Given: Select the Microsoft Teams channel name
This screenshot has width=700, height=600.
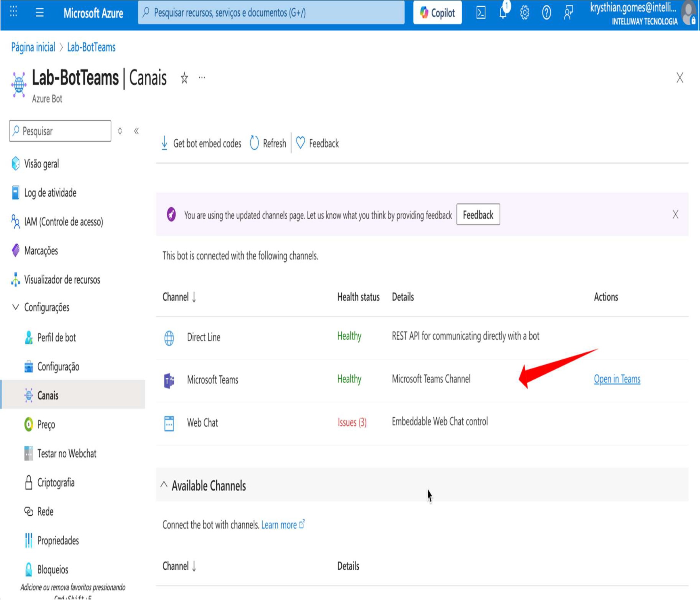Looking at the screenshot, I should click(212, 380).
